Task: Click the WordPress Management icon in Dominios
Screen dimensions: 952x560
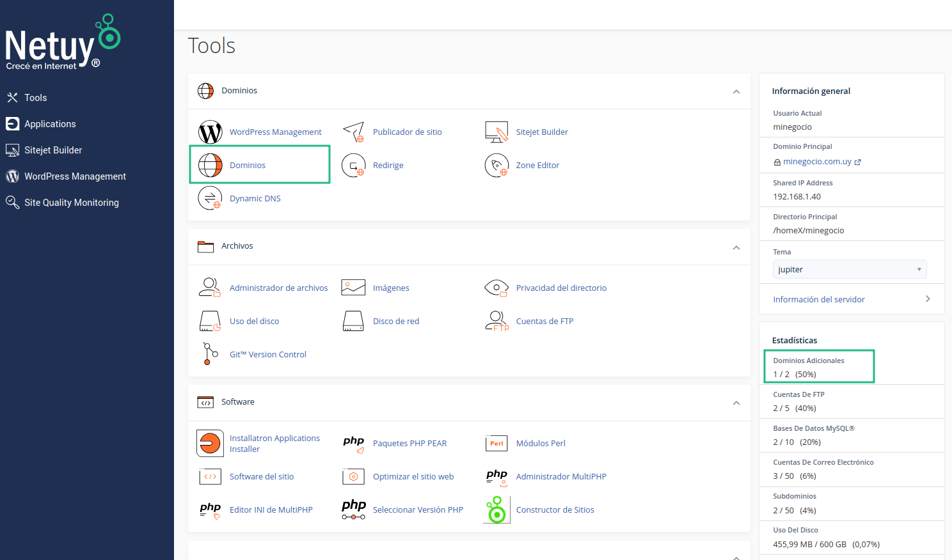Action: (210, 132)
